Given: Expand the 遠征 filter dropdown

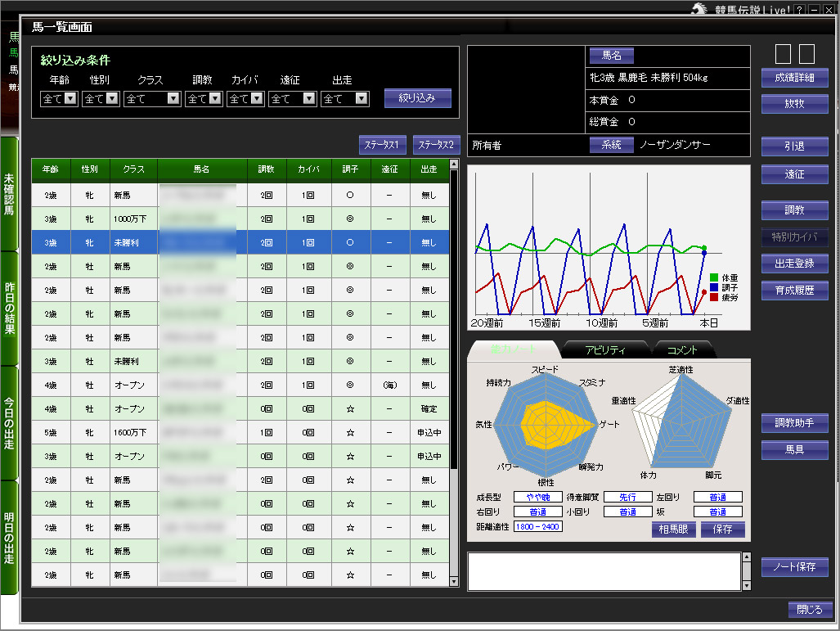Looking at the screenshot, I should click(309, 99).
